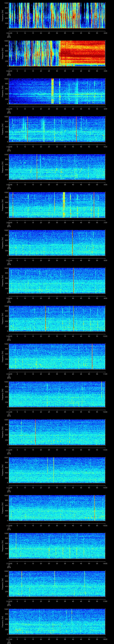Click the 'Frequency (Hz)' axis label of the 2:10:00 spectrogram
114x644 pixels.
tap(3, 356)
